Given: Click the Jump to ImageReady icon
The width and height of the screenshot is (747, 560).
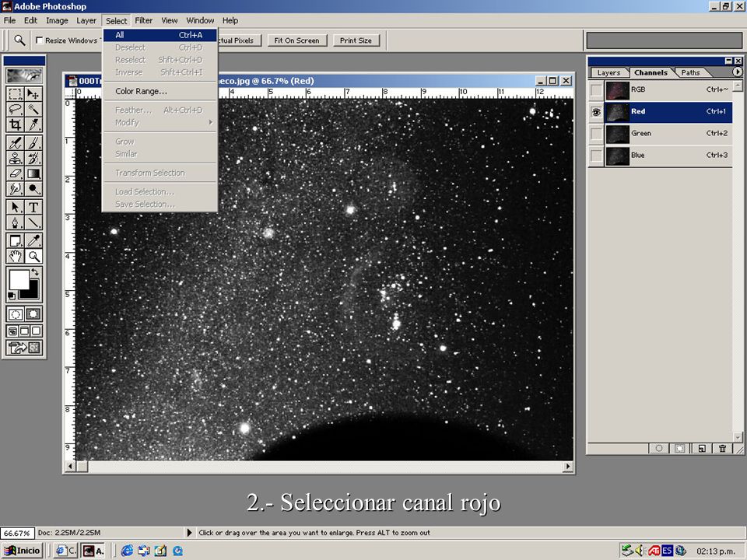Looking at the screenshot, I should (24, 348).
